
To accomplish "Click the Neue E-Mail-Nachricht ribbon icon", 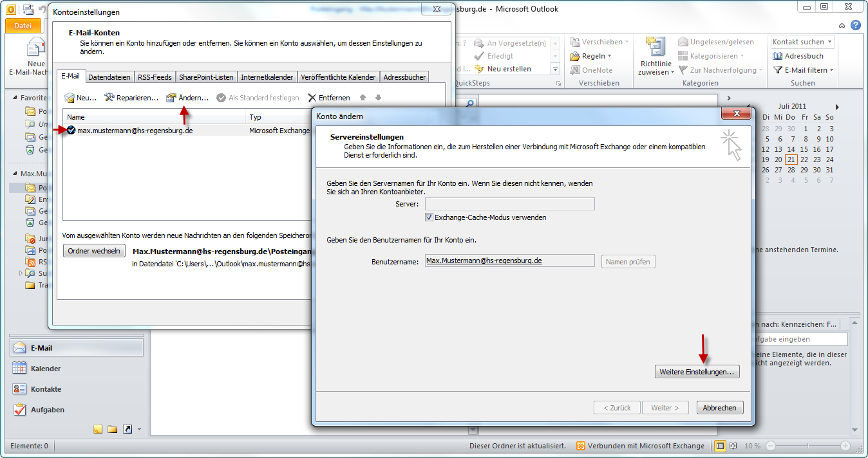I will [x=37, y=48].
